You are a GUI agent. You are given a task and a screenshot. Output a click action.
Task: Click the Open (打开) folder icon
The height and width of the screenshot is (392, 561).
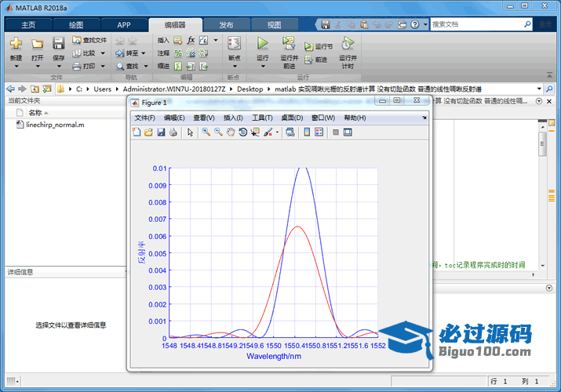[x=37, y=44]
